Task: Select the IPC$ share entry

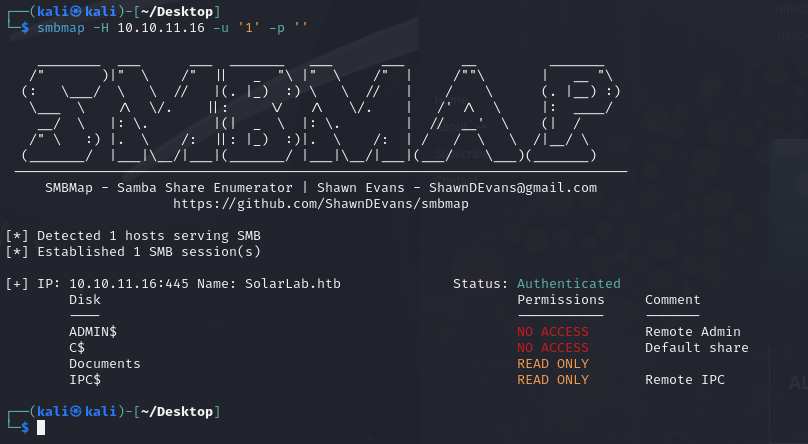Action: (85, 380)
